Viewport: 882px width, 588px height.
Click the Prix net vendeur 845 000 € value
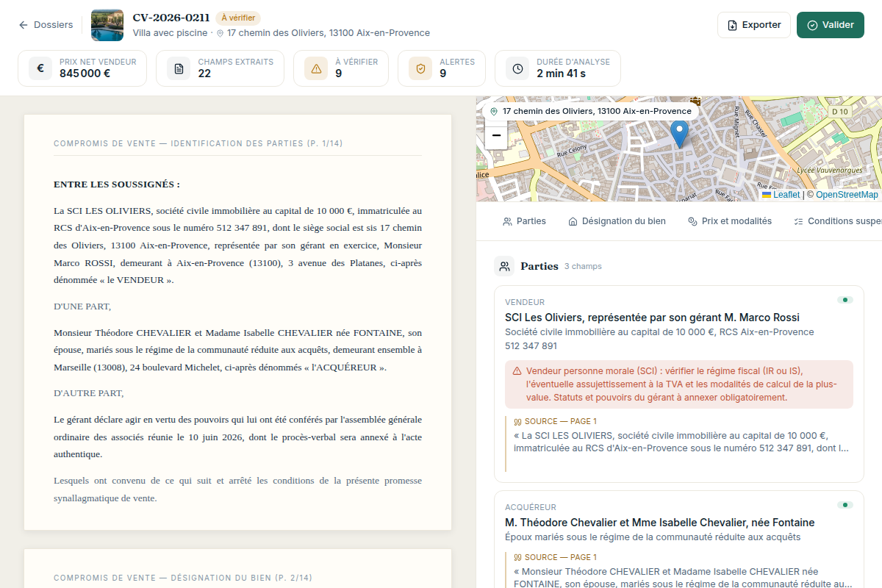[x=85, y=73]
